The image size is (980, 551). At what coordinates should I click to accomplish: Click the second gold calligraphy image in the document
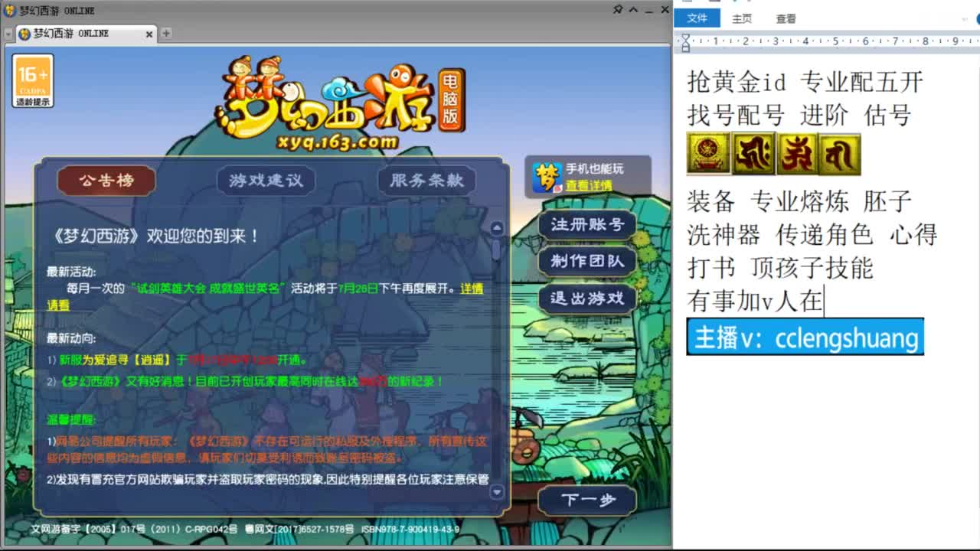coord(753,154)
